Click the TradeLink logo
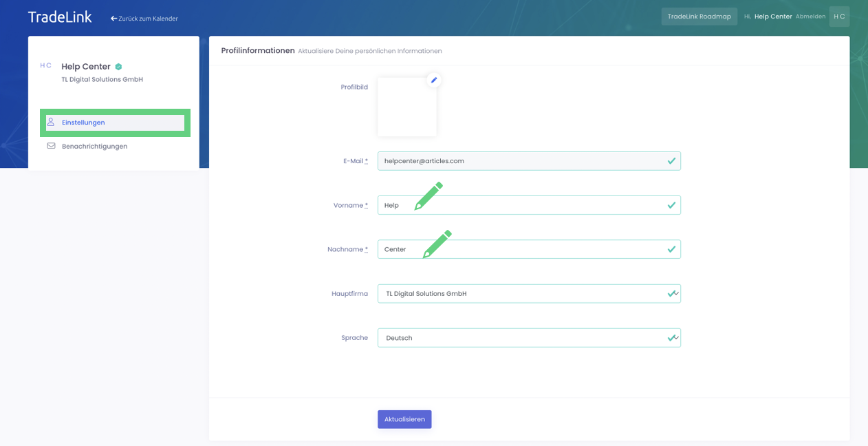 click(x=60, y=17)
